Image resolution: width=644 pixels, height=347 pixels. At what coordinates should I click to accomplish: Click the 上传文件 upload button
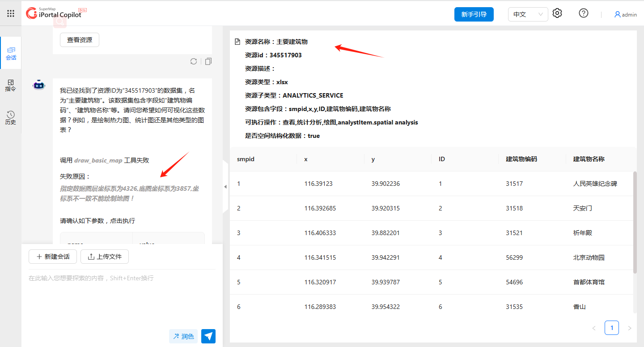(x=105, y=257)
